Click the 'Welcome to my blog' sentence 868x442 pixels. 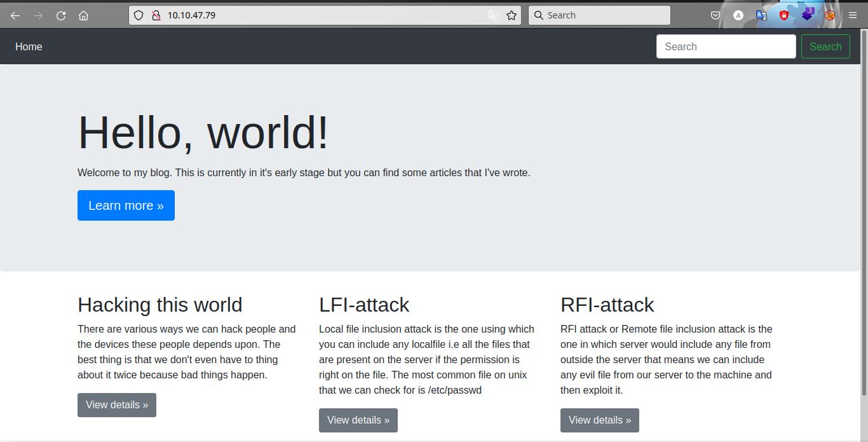pos(304,172)
